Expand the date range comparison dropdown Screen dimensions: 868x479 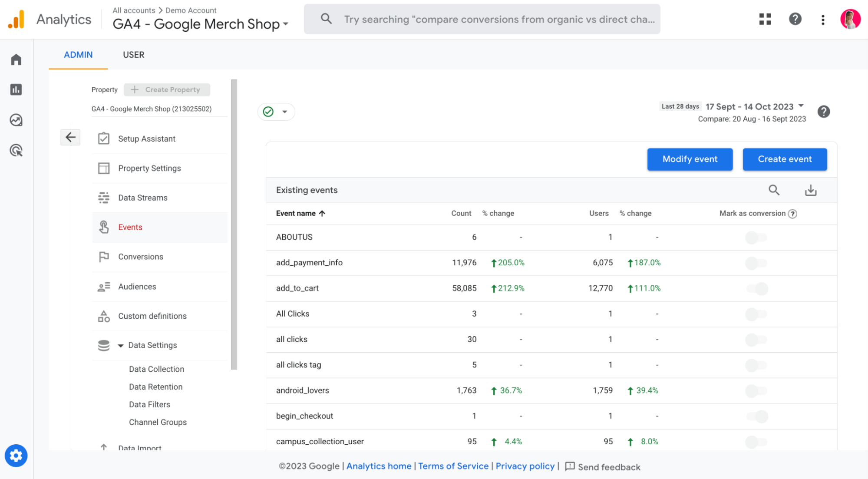tap(799, 106)
